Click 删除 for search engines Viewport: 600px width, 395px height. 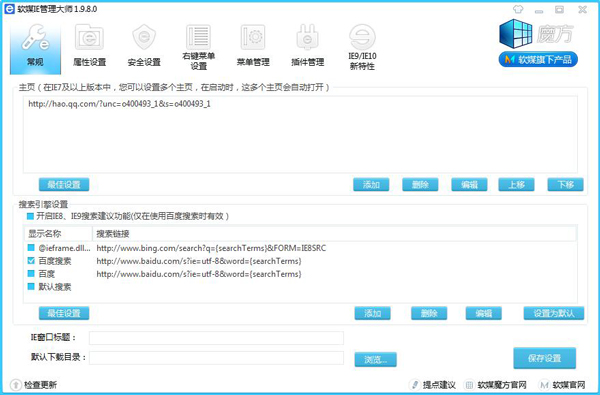429,313
